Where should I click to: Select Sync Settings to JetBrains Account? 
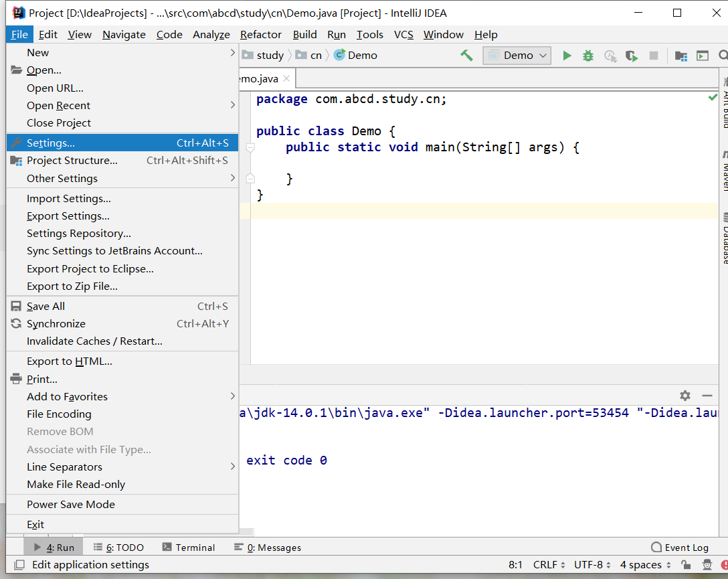point(122,251)
